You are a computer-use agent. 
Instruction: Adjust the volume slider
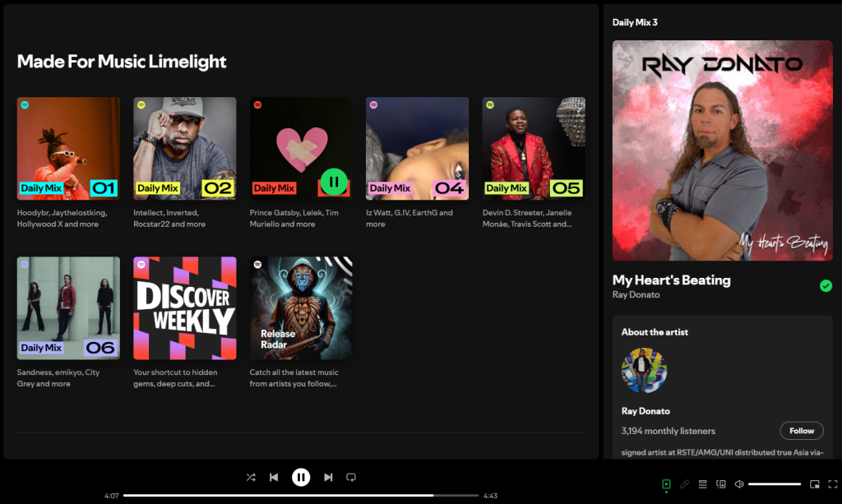coord(773,483)
